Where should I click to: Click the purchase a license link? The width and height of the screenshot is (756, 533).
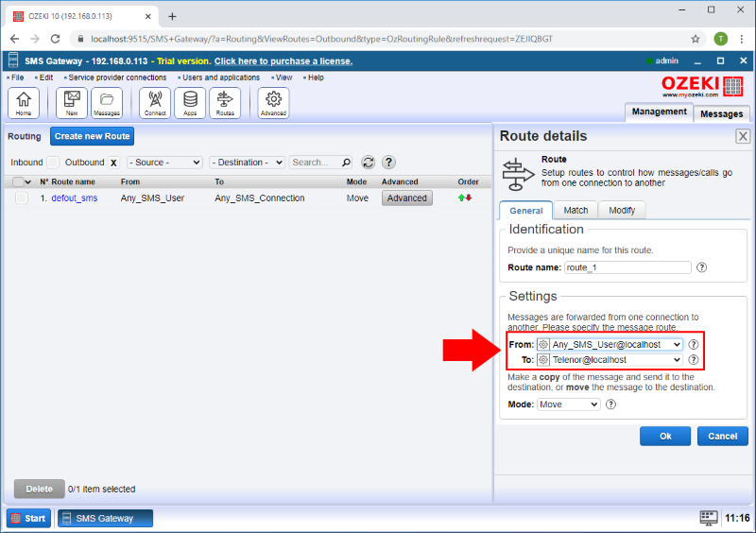coord(283,61)
